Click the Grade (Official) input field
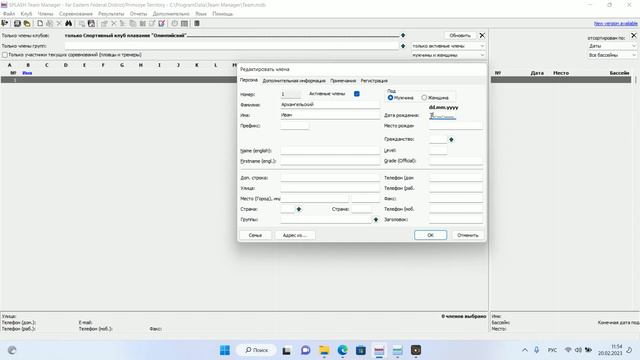 tap(456, 161)
